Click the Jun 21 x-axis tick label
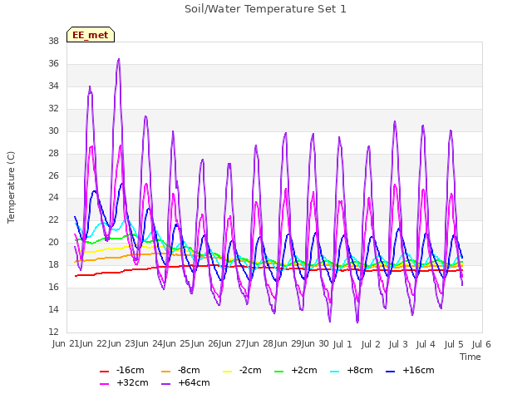Viewport: 532px width, 399px height. 66,344
